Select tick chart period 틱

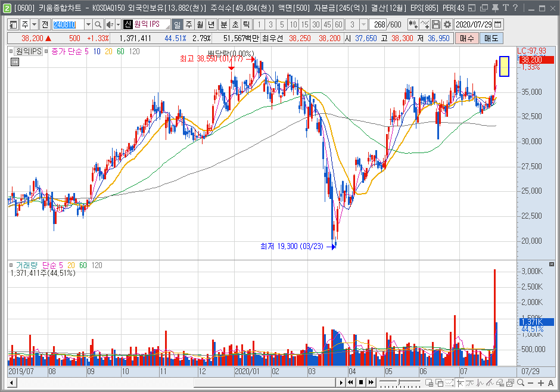(247, 24)
